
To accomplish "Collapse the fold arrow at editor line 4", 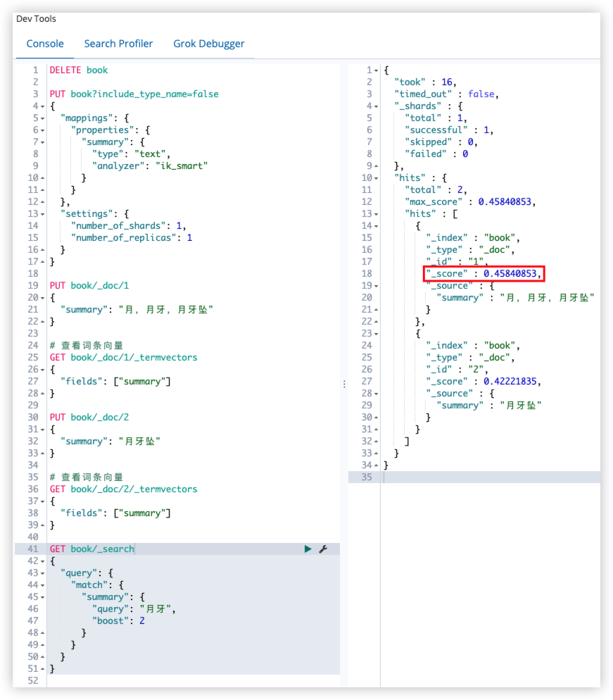I will (x=43, y=106).
